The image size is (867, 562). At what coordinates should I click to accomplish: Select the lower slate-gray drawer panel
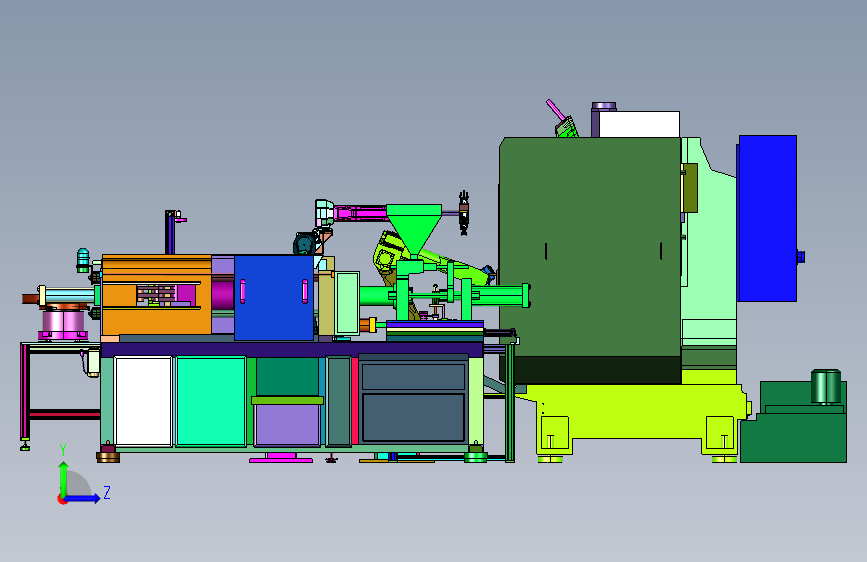413,417
